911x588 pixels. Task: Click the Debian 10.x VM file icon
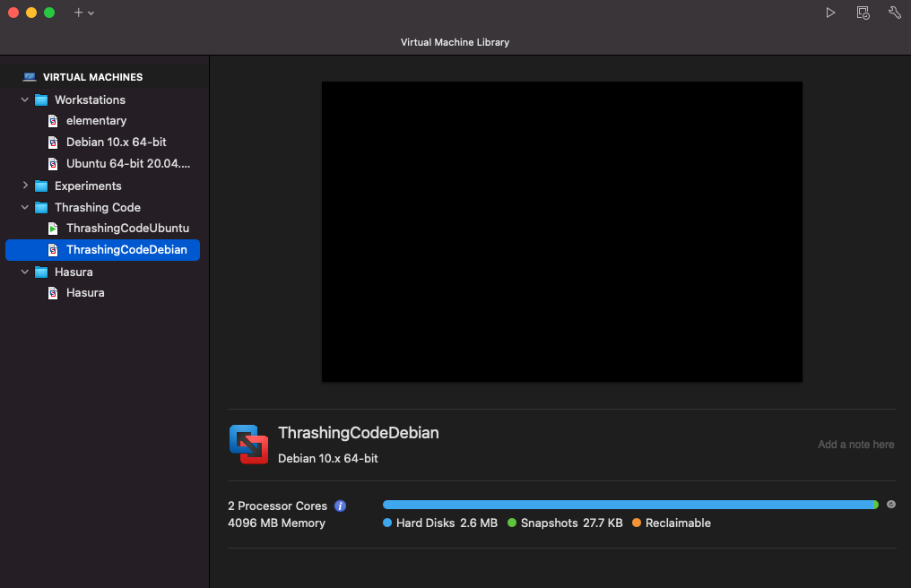(53, 143)
